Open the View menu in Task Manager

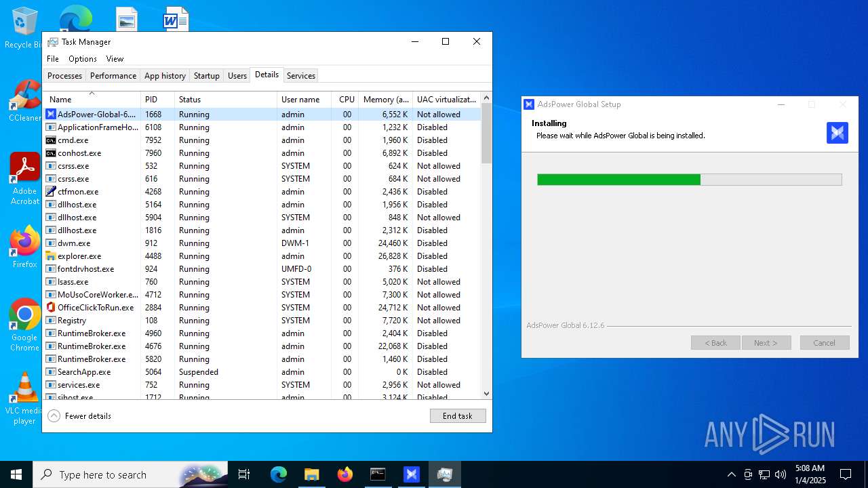tap(115, 59)
